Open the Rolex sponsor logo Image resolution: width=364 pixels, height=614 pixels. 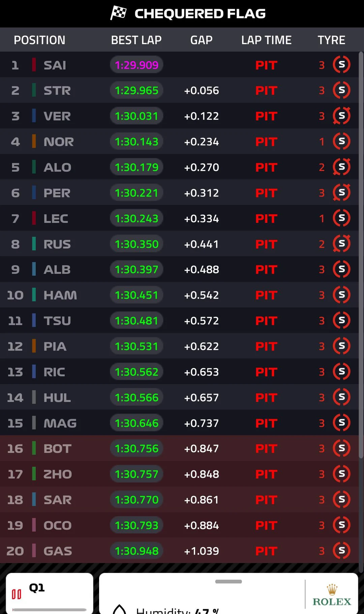332,595
